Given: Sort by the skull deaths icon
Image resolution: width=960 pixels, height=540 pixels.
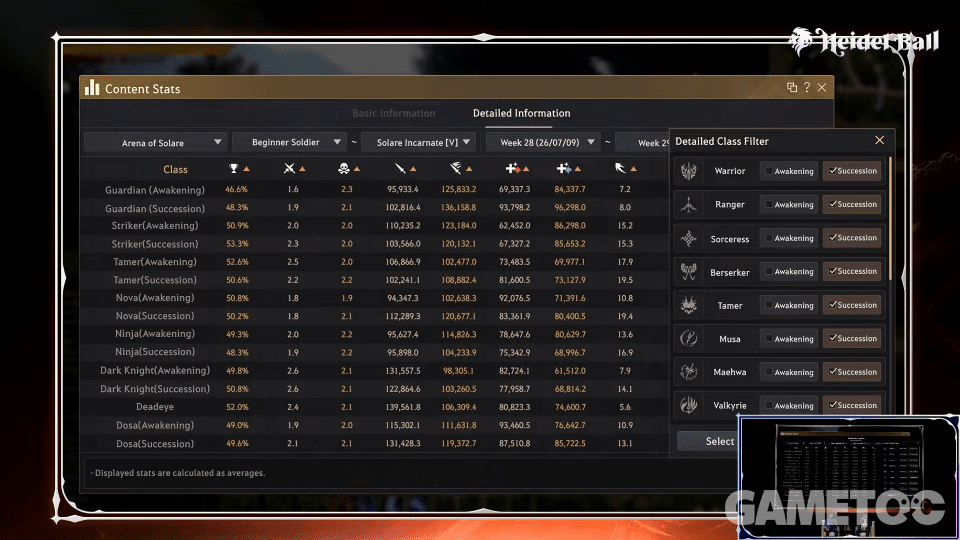Looking at the screenshot, I should [343, 169].
